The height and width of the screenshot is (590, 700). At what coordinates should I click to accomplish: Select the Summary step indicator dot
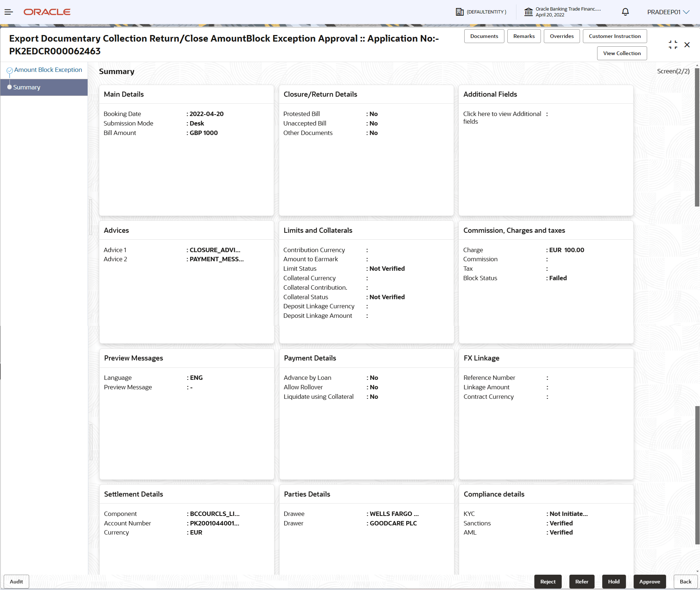[x=9, y=87]
